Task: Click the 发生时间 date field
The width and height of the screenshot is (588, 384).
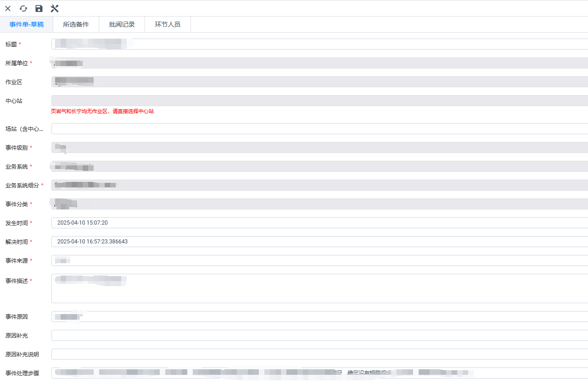Action: (x=319, y=223)
